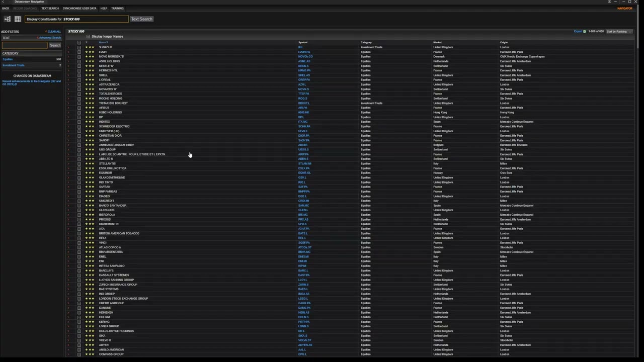Viewport: 644px width, 362px height.
Task: Click the Excel export icon beside Export
Action: pos(584,32)
